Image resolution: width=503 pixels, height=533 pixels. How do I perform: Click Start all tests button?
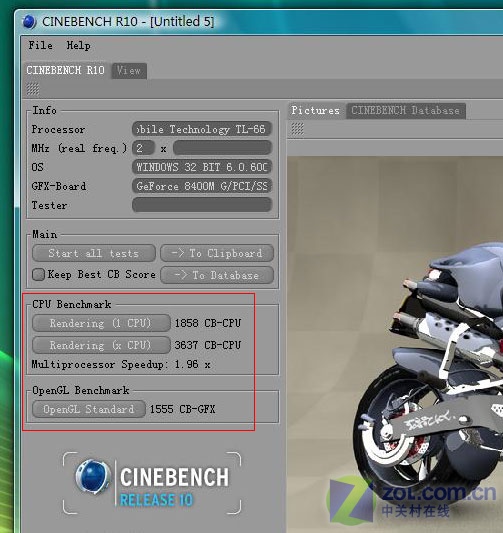click(x=94, y=253)
